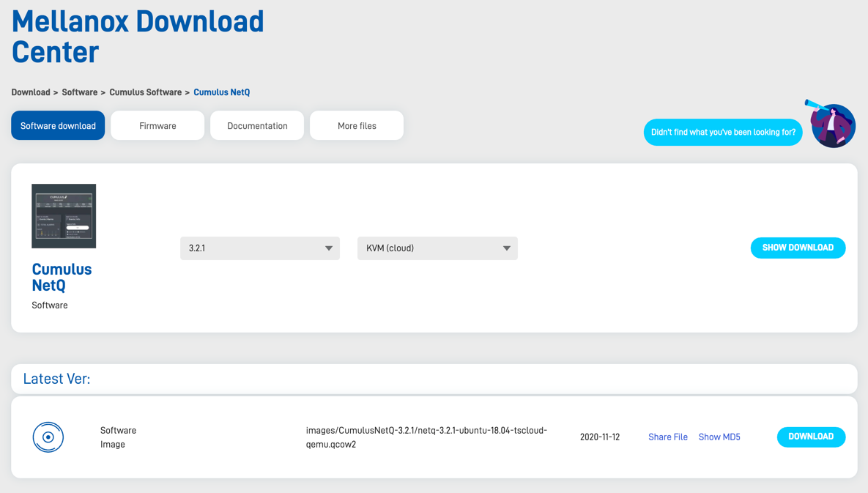
Task: Click the Latest Ver: section header
Action: point(57,379)
